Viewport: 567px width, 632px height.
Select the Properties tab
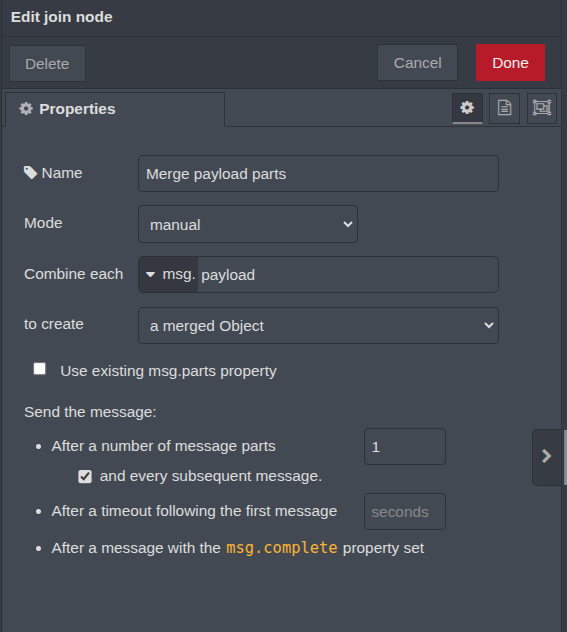tap(115, 109)
